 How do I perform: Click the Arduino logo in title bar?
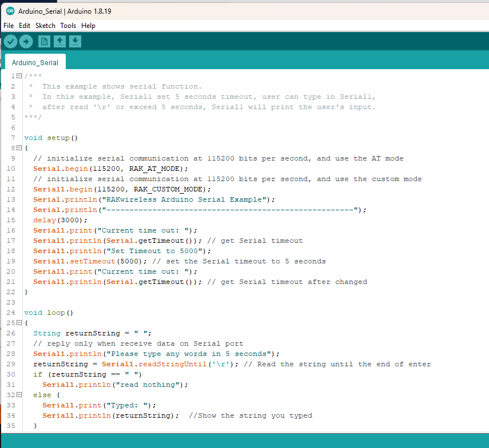point(10,11)
